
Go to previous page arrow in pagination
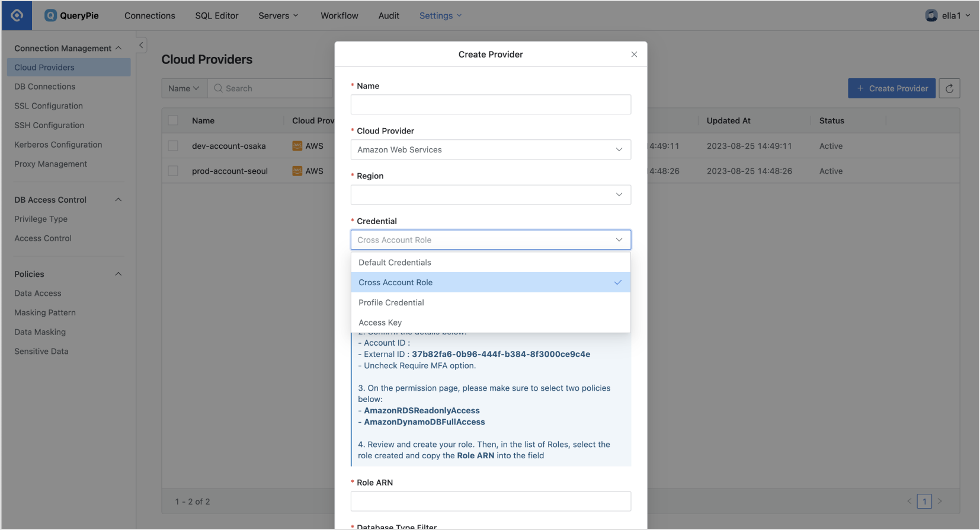909,501
